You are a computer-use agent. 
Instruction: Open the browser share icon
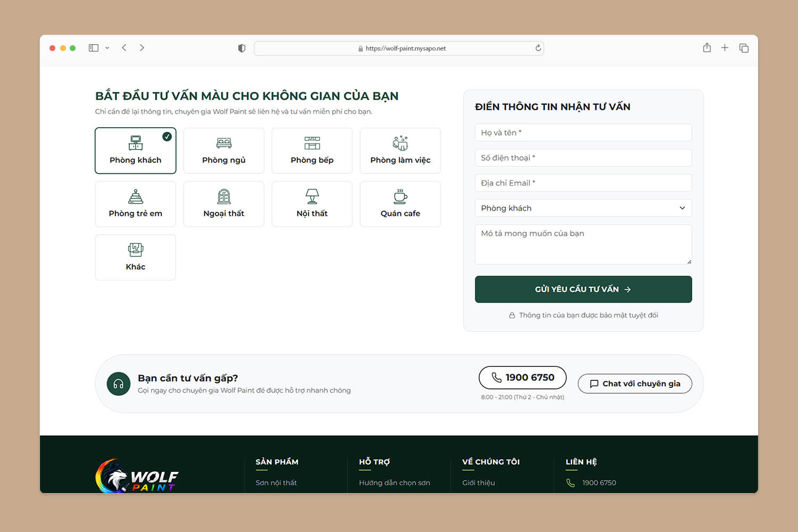[706, 48]
